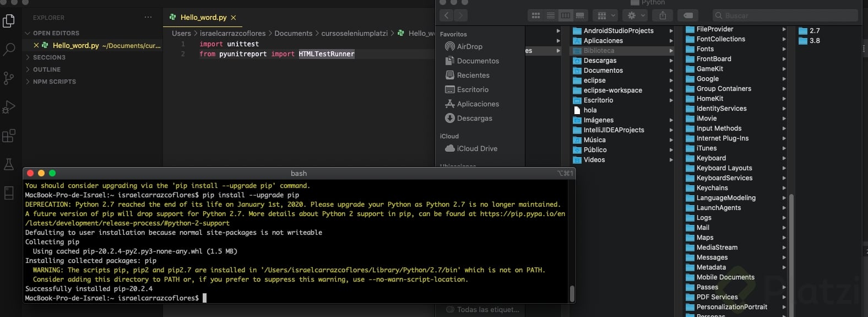The width and height of the screenshot is (868, 317).
Task: Click the Finder share icon
Action: point(663,15)
